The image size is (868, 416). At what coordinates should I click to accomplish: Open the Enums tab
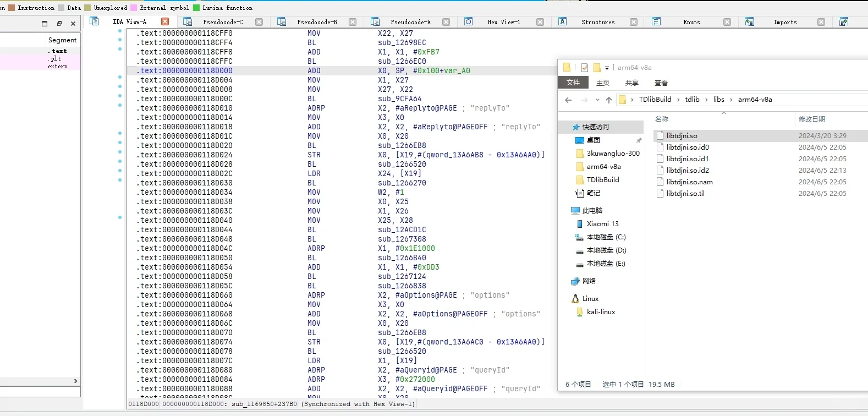pos(691,22)
